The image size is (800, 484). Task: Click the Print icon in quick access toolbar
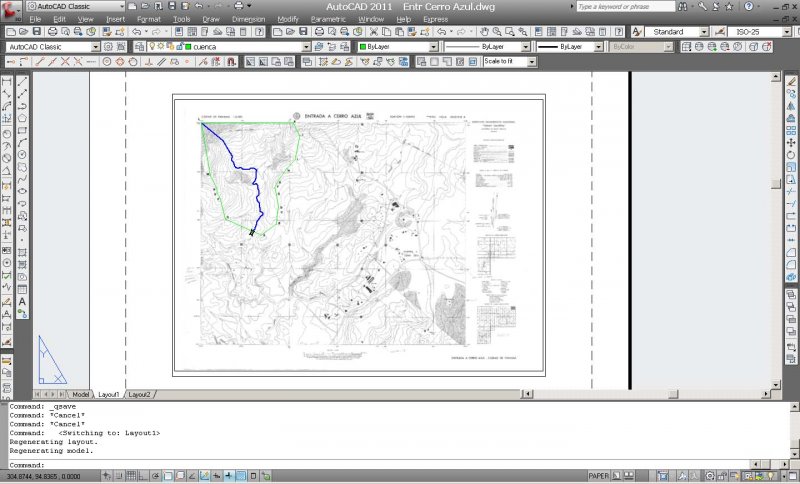click(237, 6)
